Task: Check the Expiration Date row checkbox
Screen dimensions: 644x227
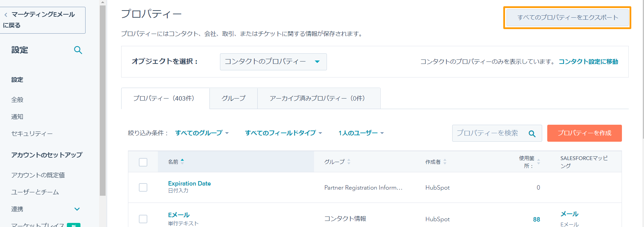Action: point(143,188)
